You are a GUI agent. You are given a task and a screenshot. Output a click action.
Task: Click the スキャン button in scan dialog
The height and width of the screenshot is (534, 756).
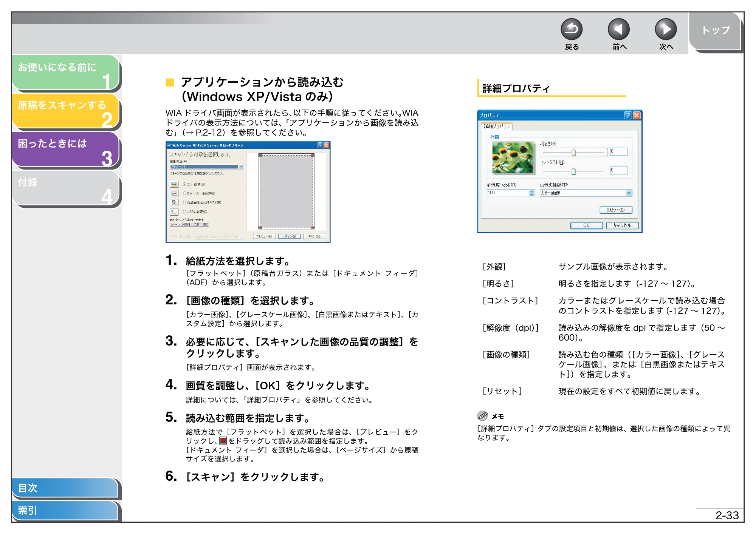click(289, 236)
